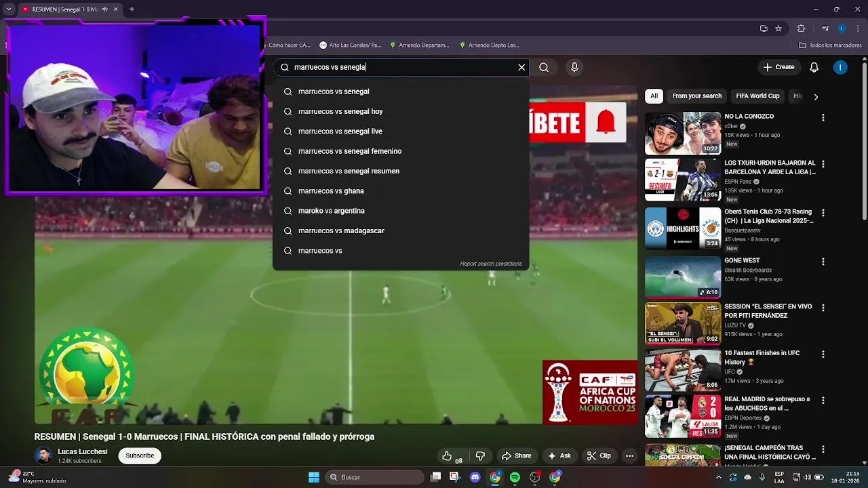
Task: Open more actions ellipsis below video
Action: (629, 456)
